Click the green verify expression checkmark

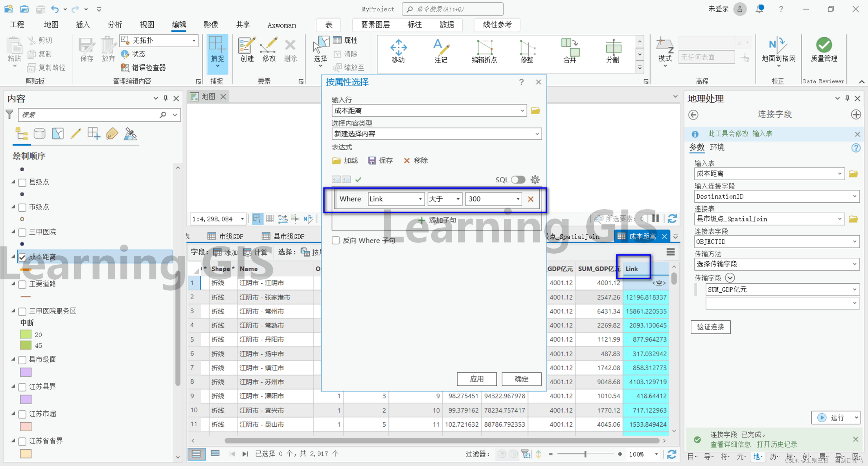click(358, 180)
